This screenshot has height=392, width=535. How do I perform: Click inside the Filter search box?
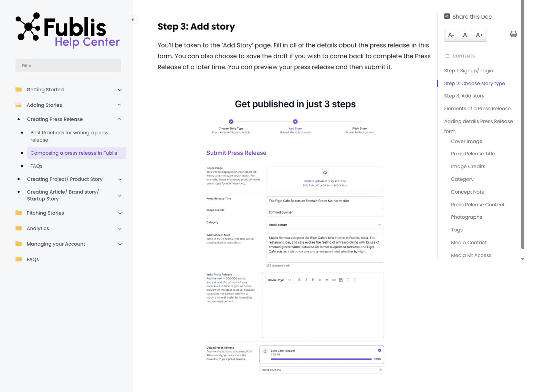[68, 65]
